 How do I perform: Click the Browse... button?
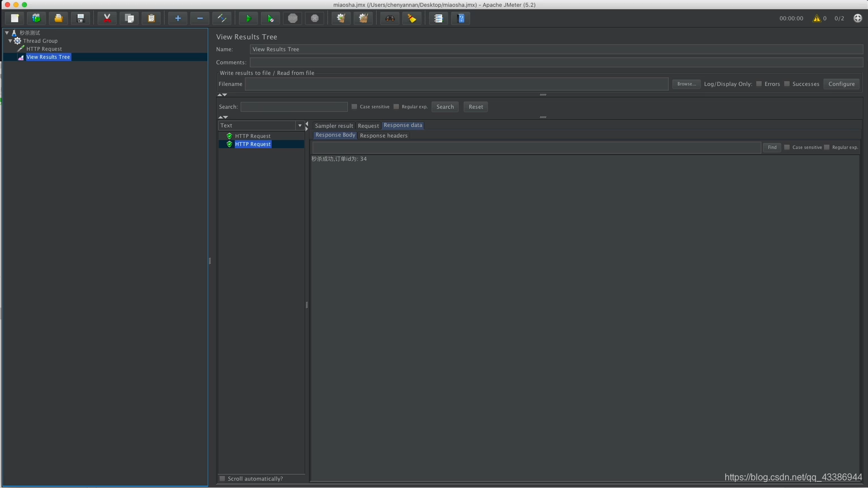point(686,84)
